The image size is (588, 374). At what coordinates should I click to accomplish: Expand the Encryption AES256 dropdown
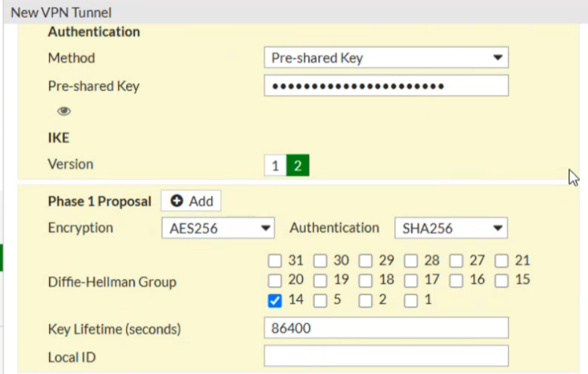click(x=217, y=228)
